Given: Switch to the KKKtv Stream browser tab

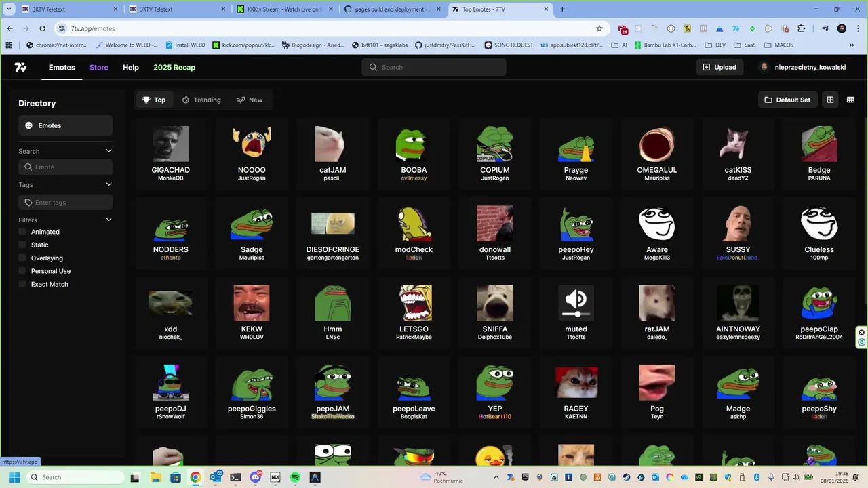Looking at the screenshot, I should point(284,9).
